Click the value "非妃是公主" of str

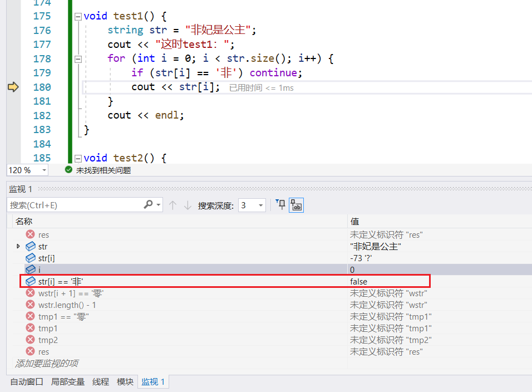pos(375,247)
